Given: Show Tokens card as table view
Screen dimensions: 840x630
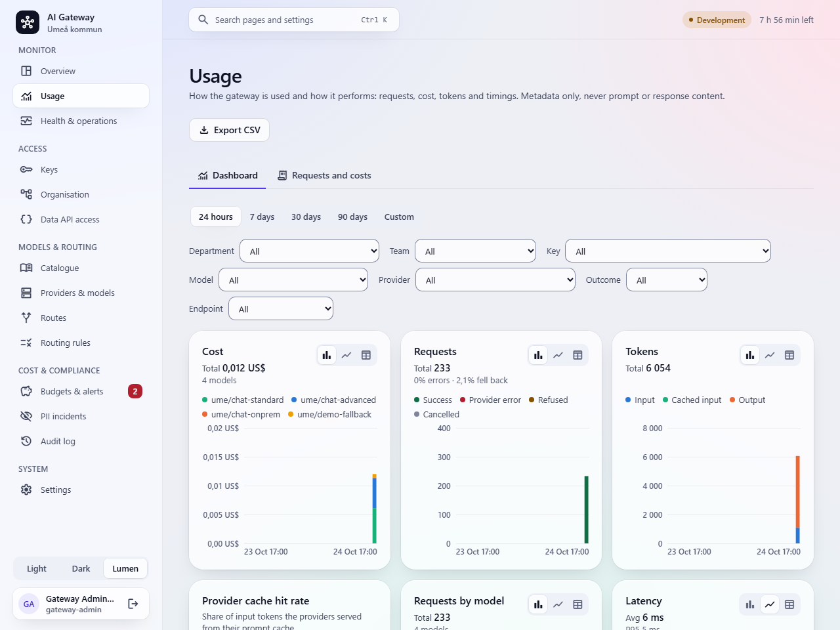Looking at the screenshot, I should 789,355.
